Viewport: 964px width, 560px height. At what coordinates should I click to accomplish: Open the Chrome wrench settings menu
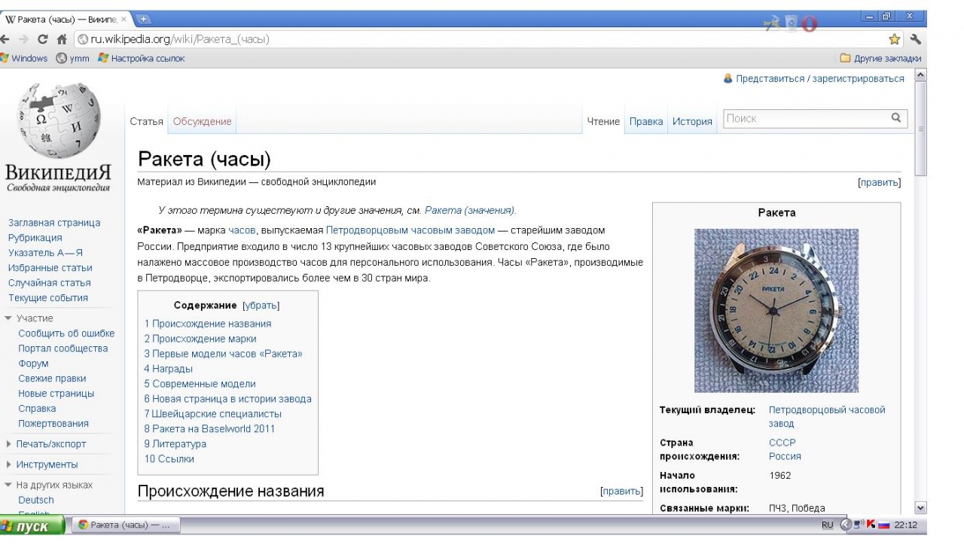click(x=915, y=39)
